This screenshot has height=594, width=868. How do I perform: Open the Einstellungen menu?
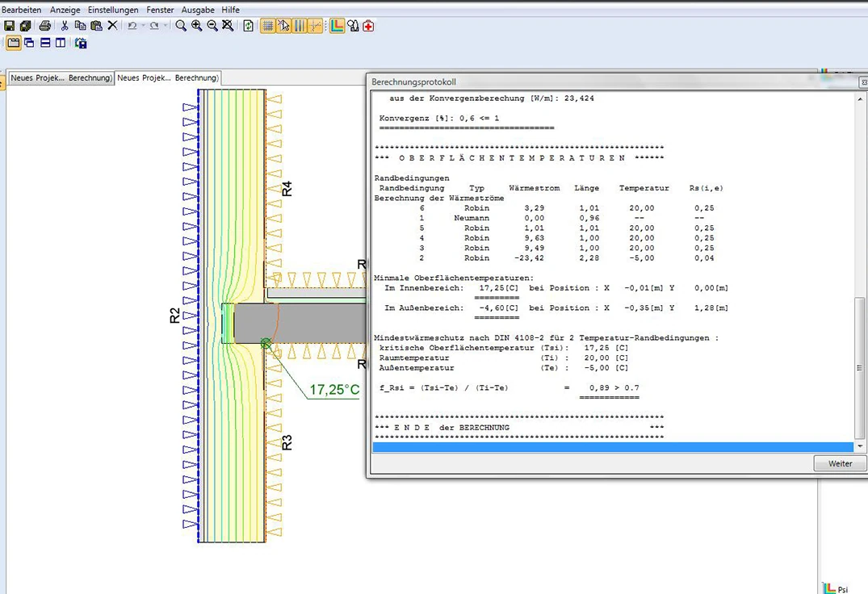point(113,10)
